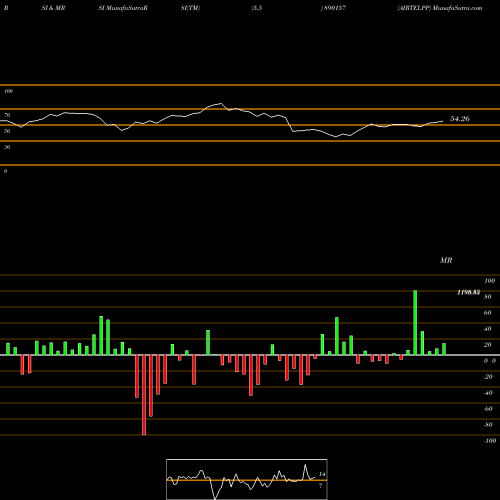Click the 54.26 RSI value label
500x500 pixels.
click(x=460, y=119)
